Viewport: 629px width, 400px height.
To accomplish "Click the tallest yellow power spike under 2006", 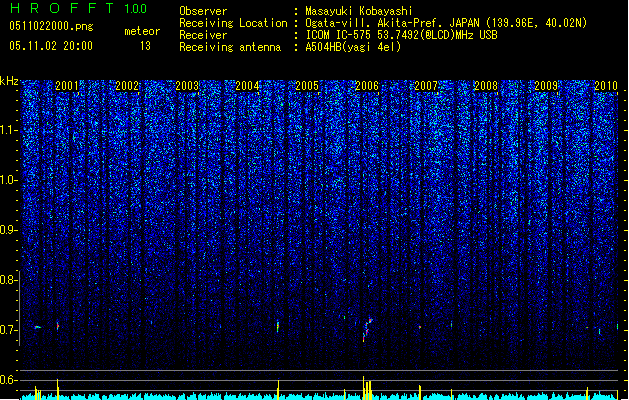I will [x=363, y=388].
